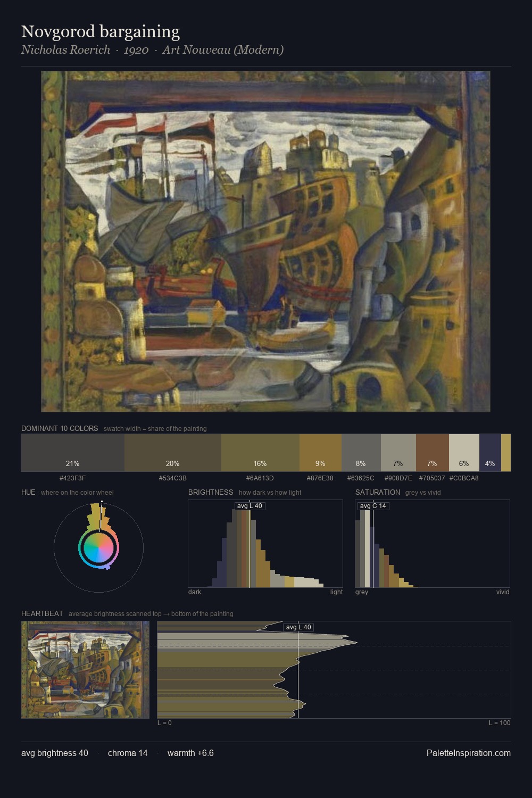532x798 pixels.
Task: Click the artist name 'Nicholas Roerich'
Action: [65, 50]
